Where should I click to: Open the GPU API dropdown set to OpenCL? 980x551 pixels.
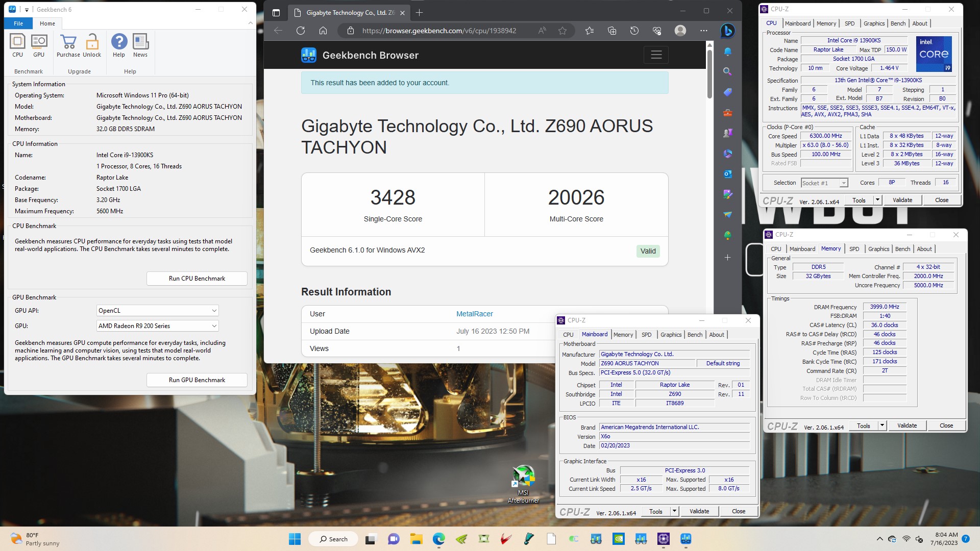pyautogui.click(x=158, y=311)
